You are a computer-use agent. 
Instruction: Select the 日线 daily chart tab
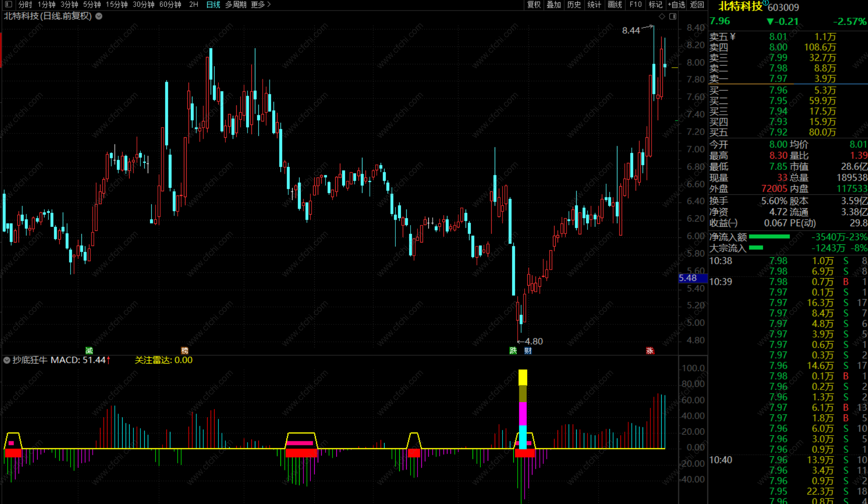click(213, 5)
